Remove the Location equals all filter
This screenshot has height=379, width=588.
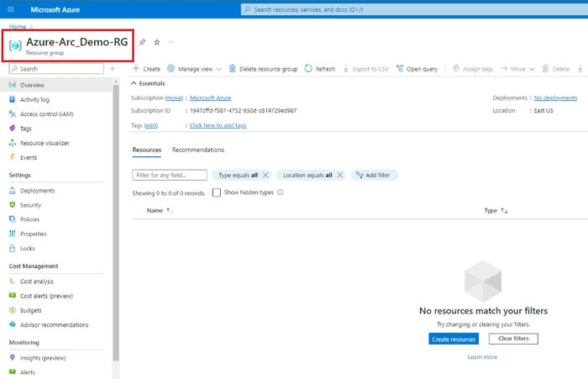click(340, 176)
